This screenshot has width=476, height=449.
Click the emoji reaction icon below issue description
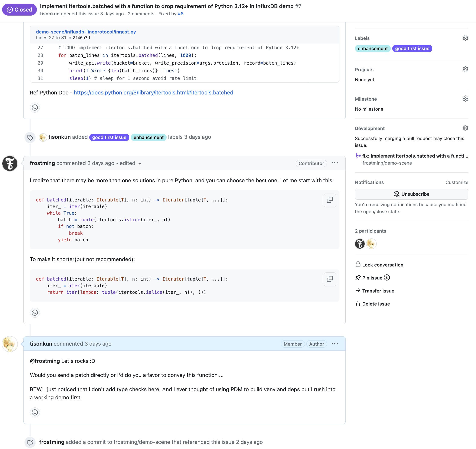(x=35, y=107)
